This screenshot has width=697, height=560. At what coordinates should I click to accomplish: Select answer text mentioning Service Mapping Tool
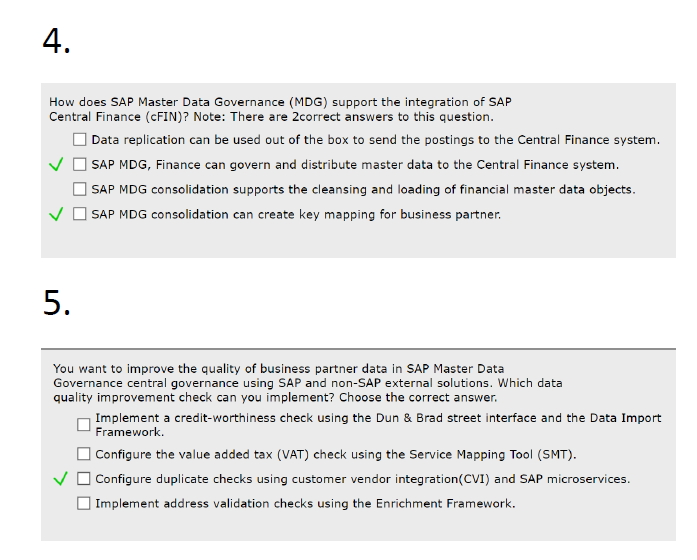point(336,455)
